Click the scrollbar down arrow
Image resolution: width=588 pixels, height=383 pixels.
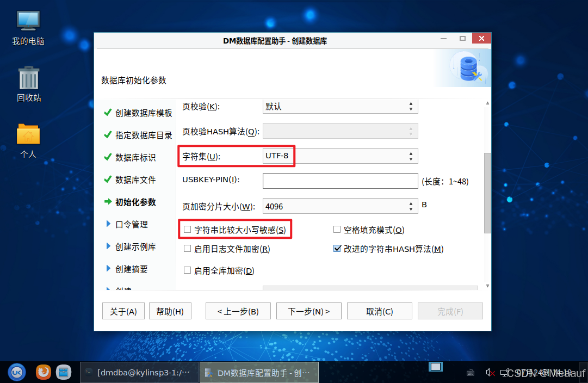487,286
